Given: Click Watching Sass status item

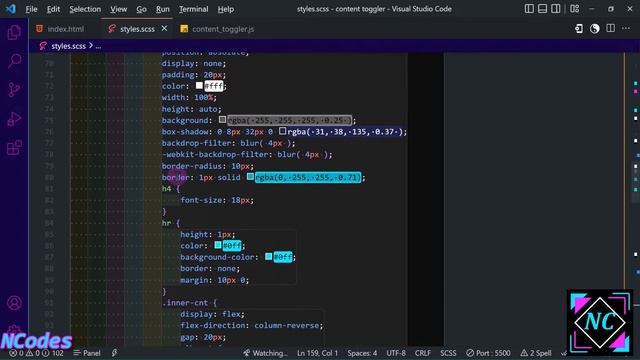Looking at the screenshot, I should pyautogui.click(x=265, y=353).
